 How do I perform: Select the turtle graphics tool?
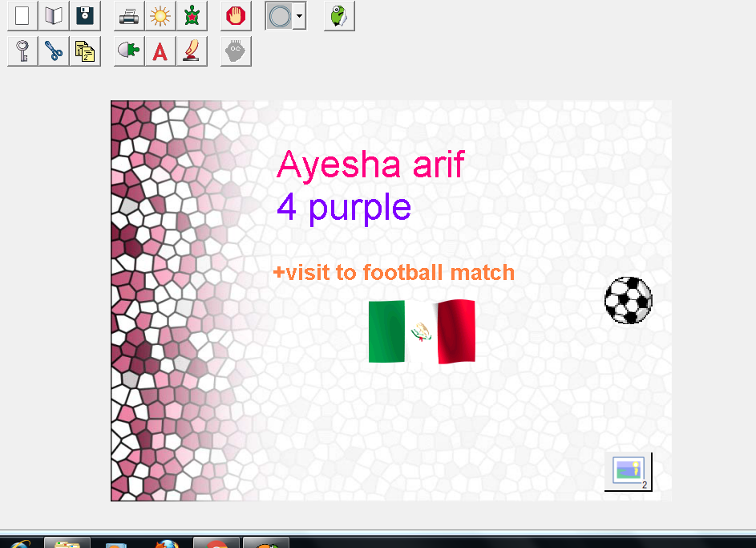tap(192, 15)
